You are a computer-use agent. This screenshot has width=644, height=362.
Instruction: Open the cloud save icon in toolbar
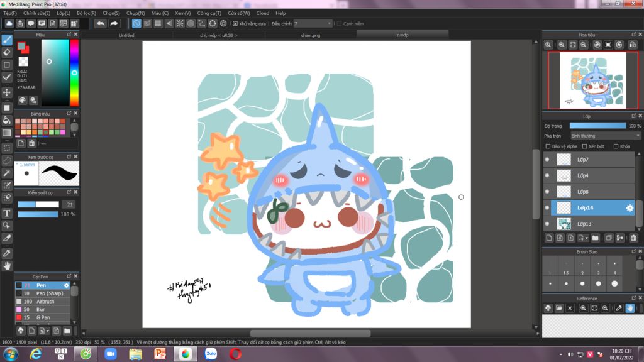[9, 23]
